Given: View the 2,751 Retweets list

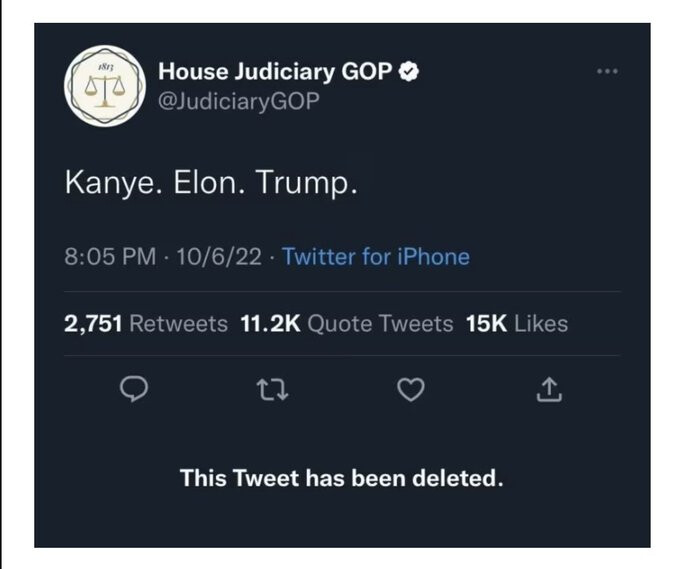Looking at the screenshot, I should (146, 324).
